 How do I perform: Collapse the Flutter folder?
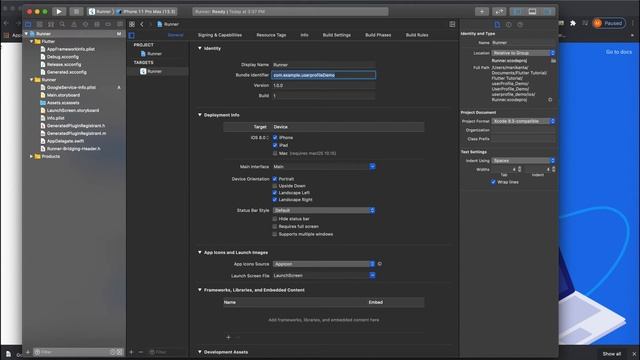31,41
